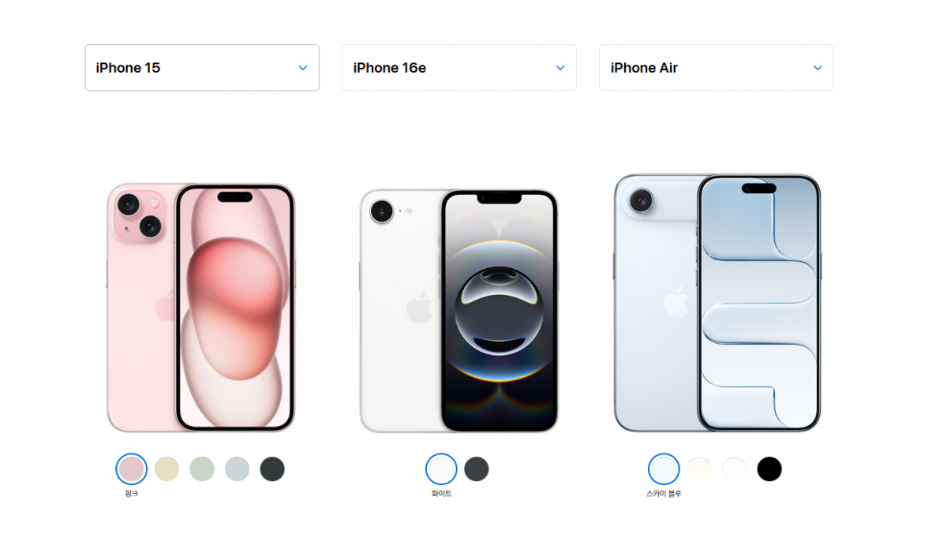Click the chevron arrow in iPhone Air selector

point(818,68)
